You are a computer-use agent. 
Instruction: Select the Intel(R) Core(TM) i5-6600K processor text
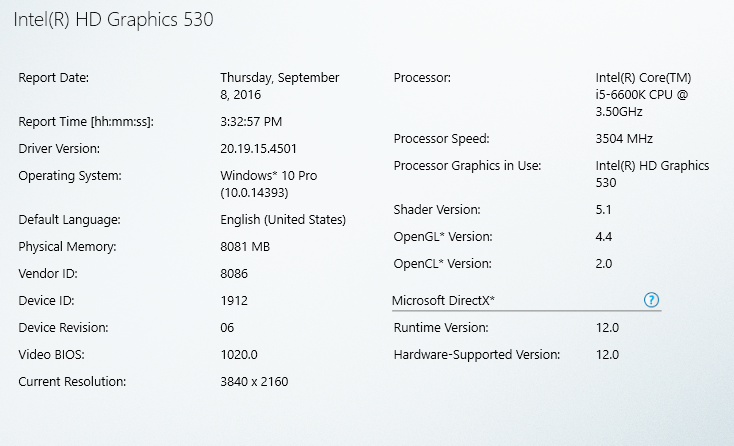[x=643, y=95]
